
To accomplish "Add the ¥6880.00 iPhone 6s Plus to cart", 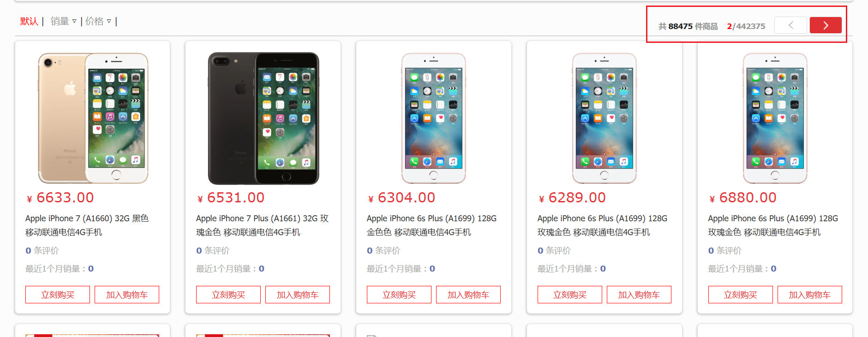I will (x=810, y=295).
